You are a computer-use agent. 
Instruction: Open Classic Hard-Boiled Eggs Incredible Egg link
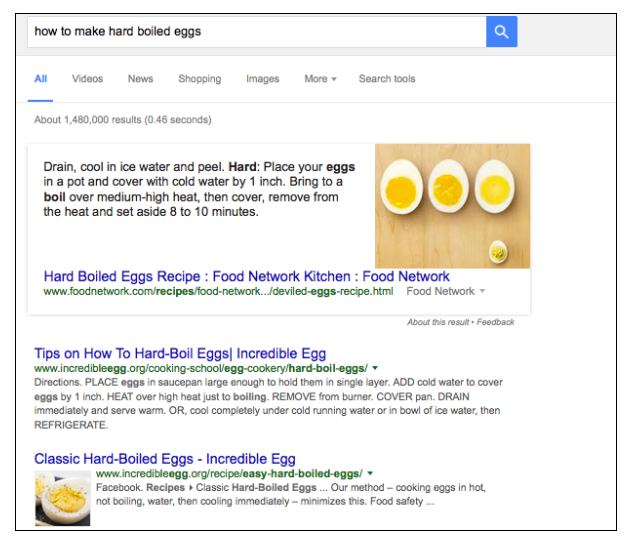pos(165,459)
